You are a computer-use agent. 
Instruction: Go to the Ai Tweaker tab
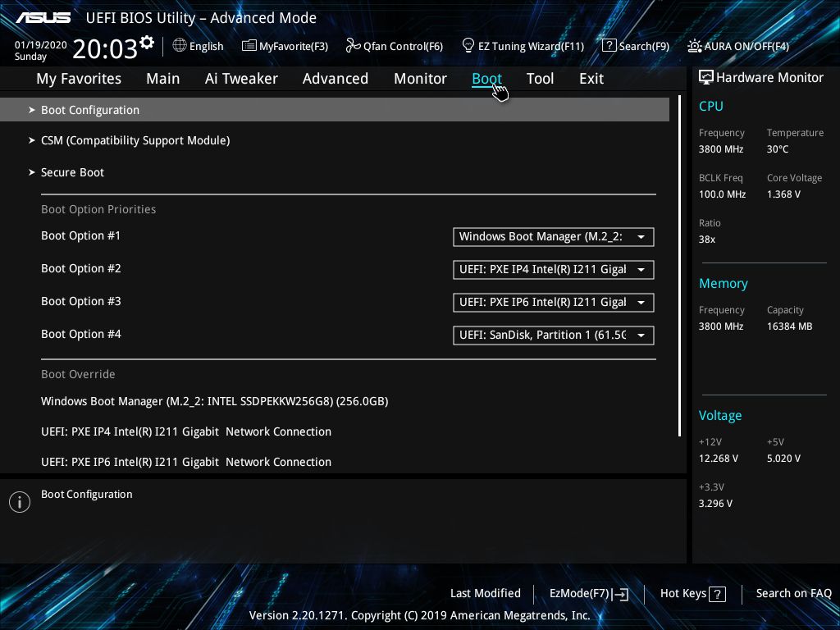click(x=241, y=79)
